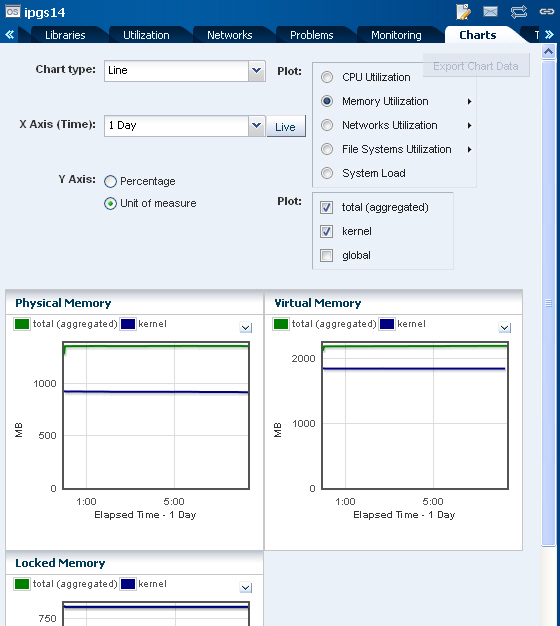Show more tabs with right double-arrow

[549, 35]
